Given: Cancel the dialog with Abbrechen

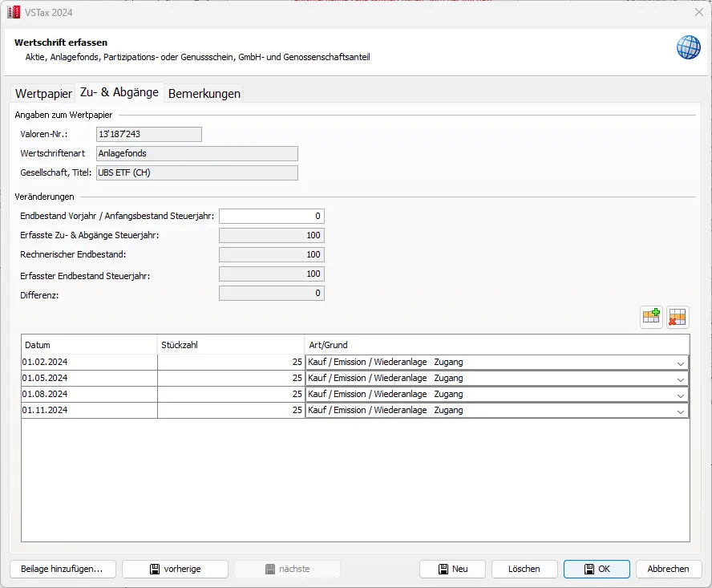Looking at the screenshot, I should coord(668,569).
